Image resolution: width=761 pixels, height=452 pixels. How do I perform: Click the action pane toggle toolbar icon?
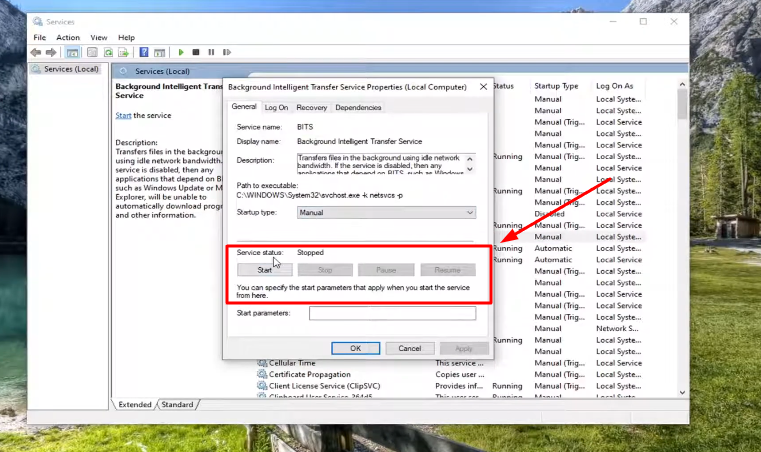[x=159, y=52]
